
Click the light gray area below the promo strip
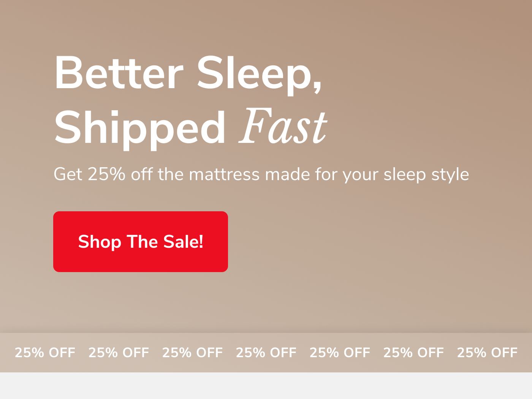(x=266, y=386)
